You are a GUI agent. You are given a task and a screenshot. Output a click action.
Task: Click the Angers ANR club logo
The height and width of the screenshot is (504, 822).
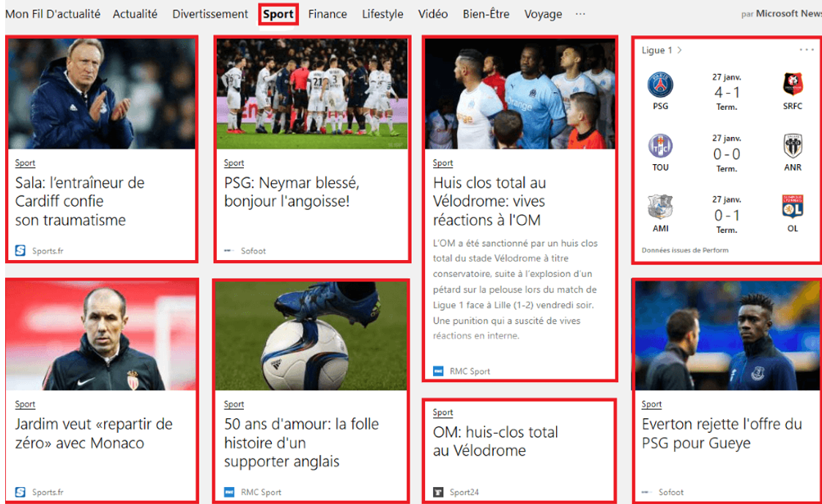(x=793, y=146)
